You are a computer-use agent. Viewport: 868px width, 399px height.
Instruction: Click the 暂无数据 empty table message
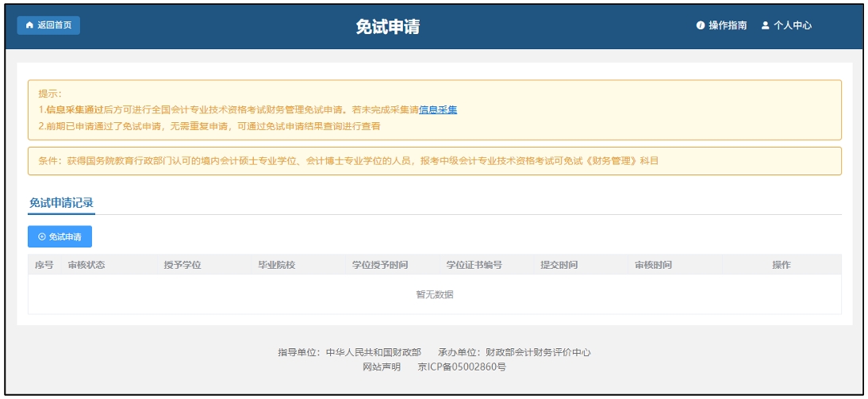[435, 294]
